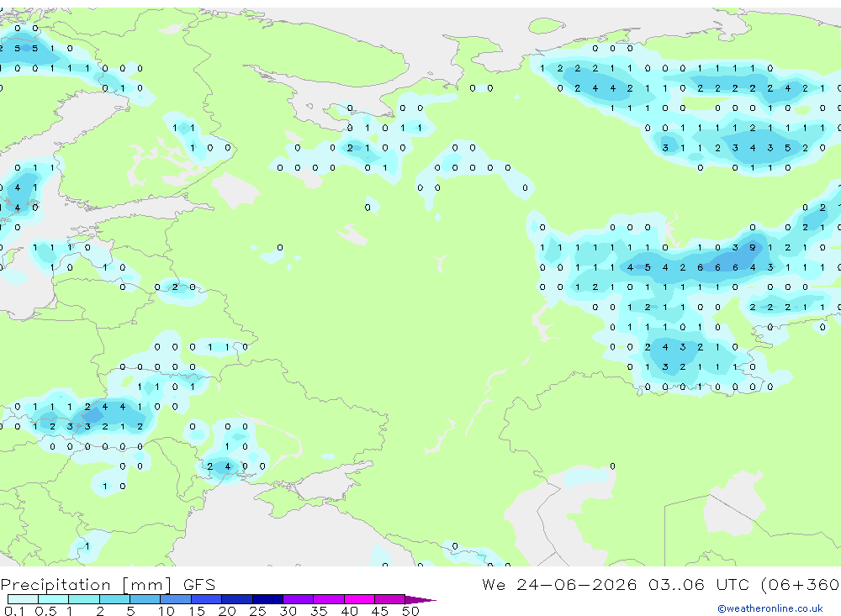
Task: Click the '35' legend scale label
Action: click(x=319, y=611)
